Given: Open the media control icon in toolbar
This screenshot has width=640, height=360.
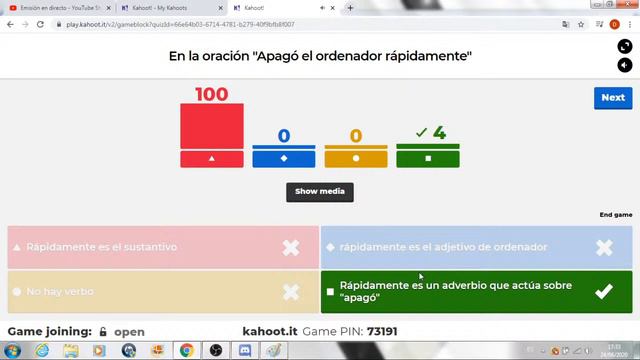Looking at the screenshot, I should tap(599, 24).
